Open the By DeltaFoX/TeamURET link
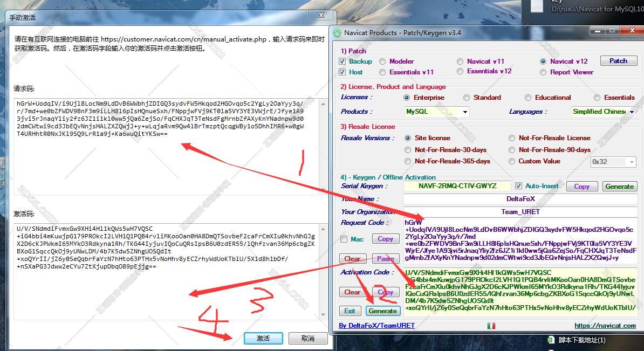This screenshot has width=644, height=351. click(x=376, y=326)
